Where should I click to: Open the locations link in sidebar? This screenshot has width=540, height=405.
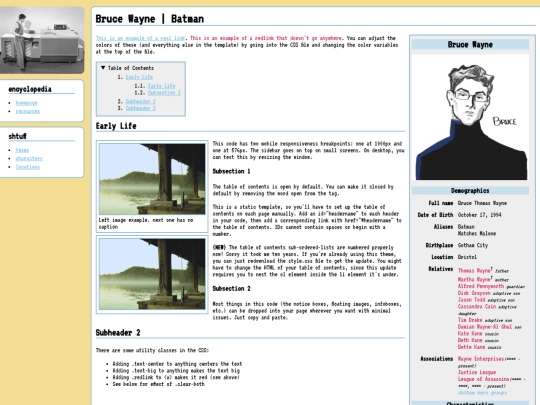pyautogui.click(x=28, y=167)
